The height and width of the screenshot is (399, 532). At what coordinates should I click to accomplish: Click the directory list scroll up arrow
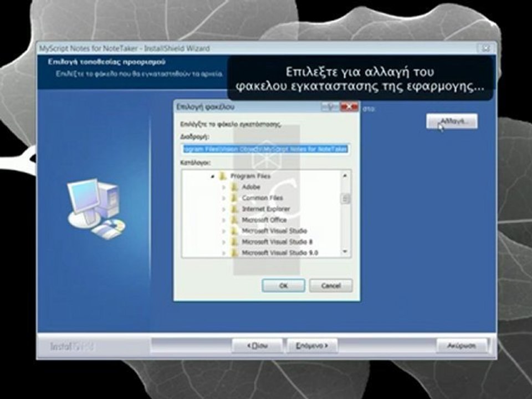345,176
